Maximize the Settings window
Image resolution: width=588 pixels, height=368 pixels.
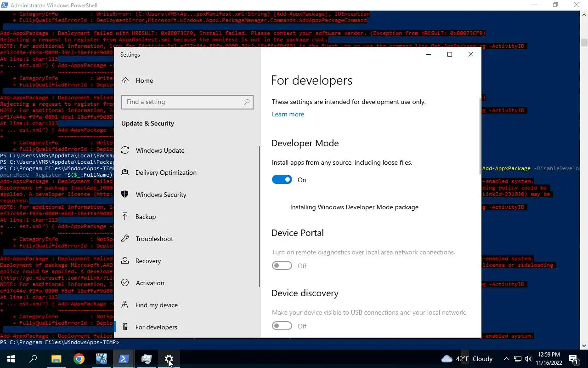click(x=450, y=54)
